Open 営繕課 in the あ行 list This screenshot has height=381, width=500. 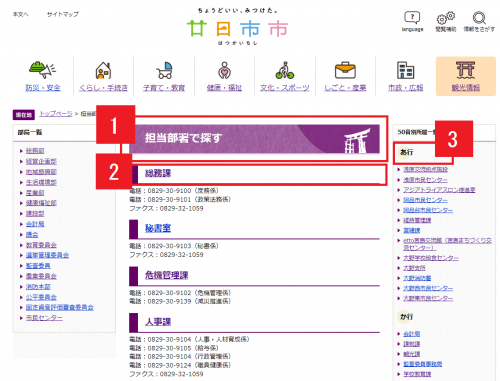click(x=412, y=230)
